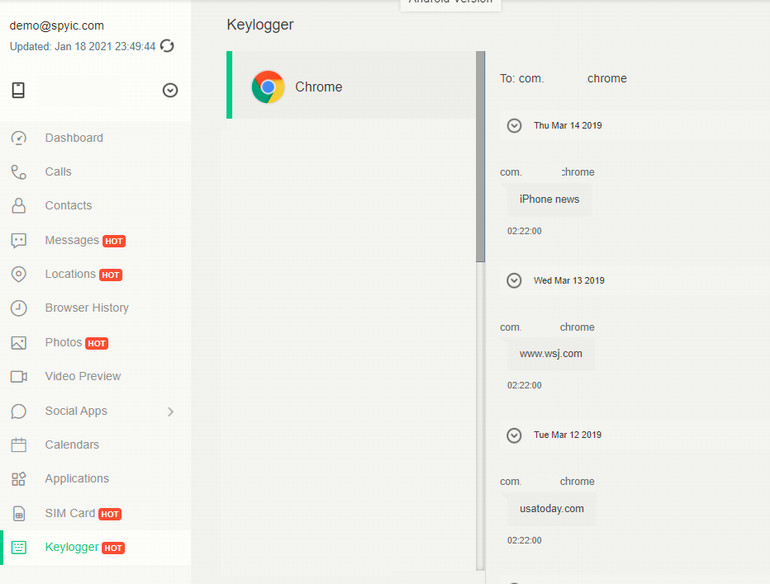Image resolution: width=770 pixels, height=584 pixels.
Task: Click the 'usatoday.com' keystroke entry
Action: pyautogui.click(x=551, y=508)
